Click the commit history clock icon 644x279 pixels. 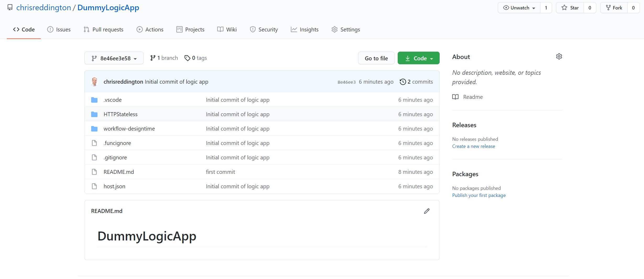pyautogui.click(x=403, y=82)
